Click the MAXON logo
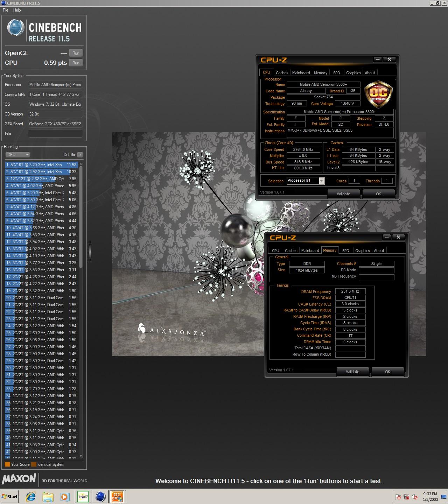This screenshot has width=448, height=504. [19, 479]
